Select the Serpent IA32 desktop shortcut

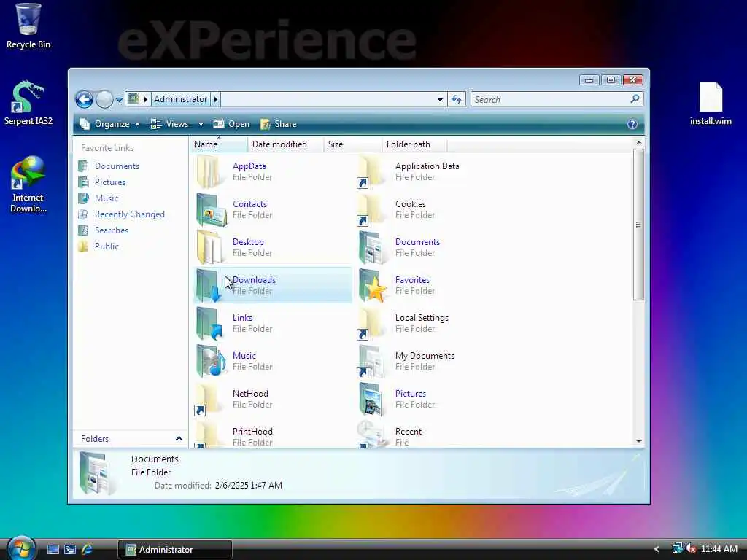point(28,103)
